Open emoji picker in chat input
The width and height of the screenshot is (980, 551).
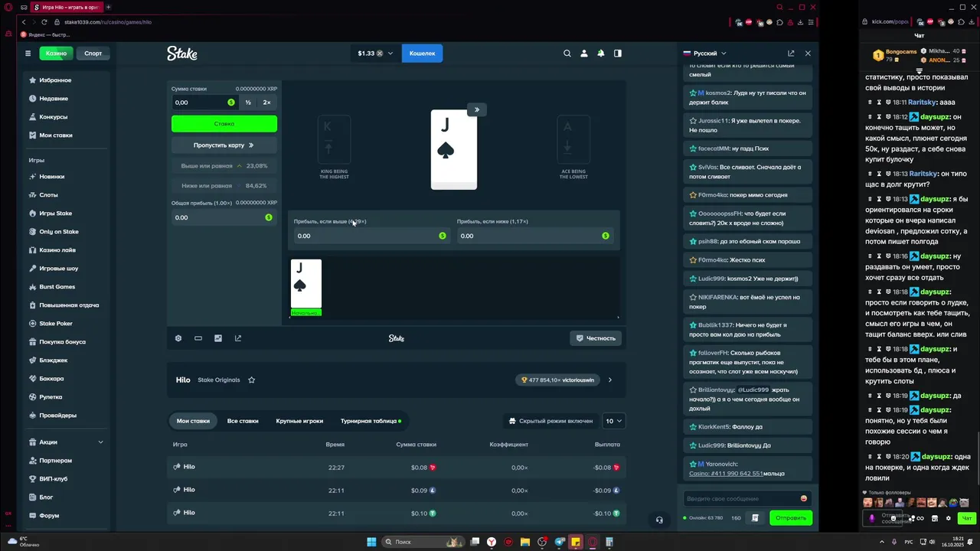pos(803,498)
